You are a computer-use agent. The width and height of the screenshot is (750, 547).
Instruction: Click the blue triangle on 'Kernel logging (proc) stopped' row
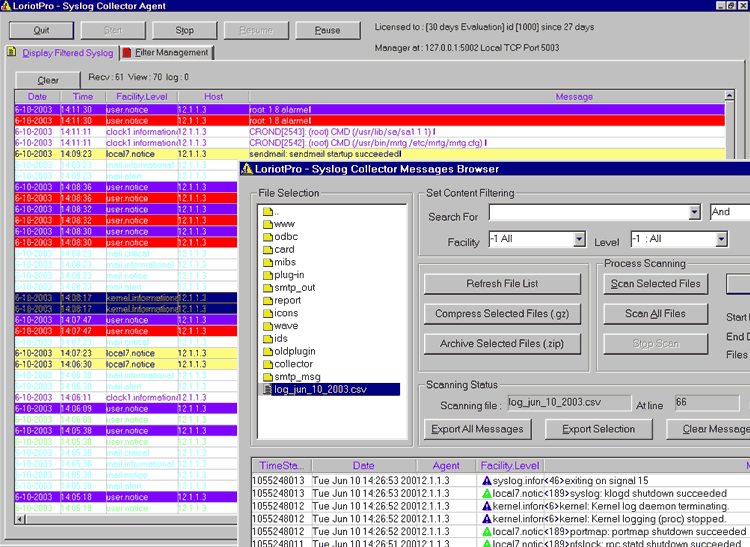486,519
